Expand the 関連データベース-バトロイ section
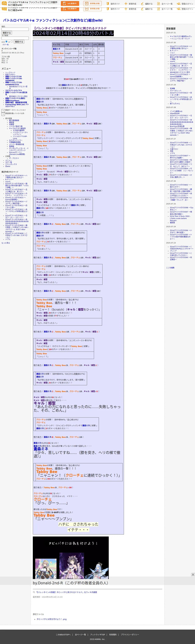 (x=3, y=111)
